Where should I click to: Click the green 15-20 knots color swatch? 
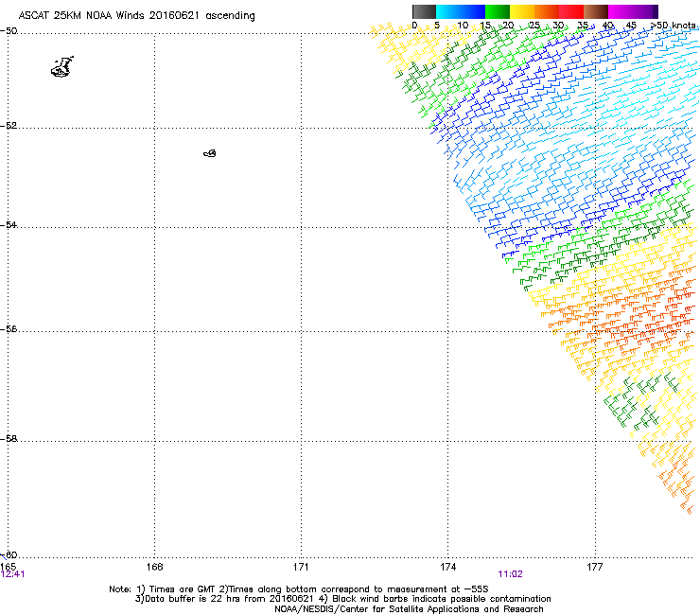tap(498, 11)
